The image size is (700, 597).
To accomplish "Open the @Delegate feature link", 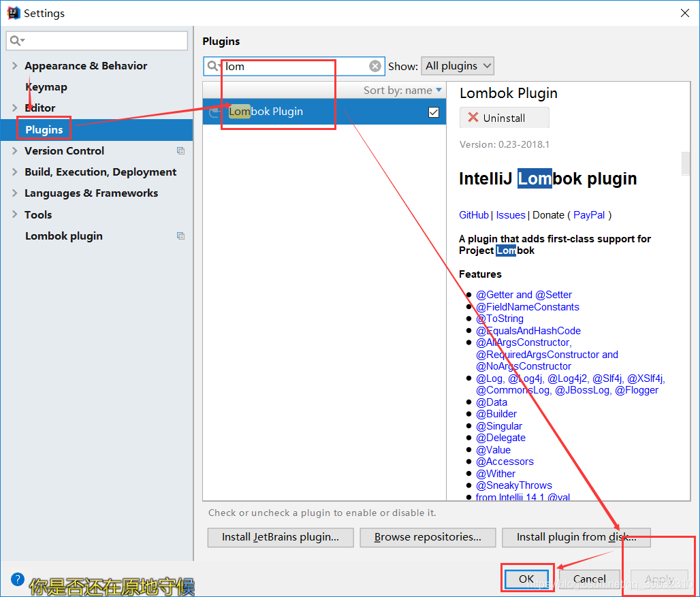I will 500,438.
